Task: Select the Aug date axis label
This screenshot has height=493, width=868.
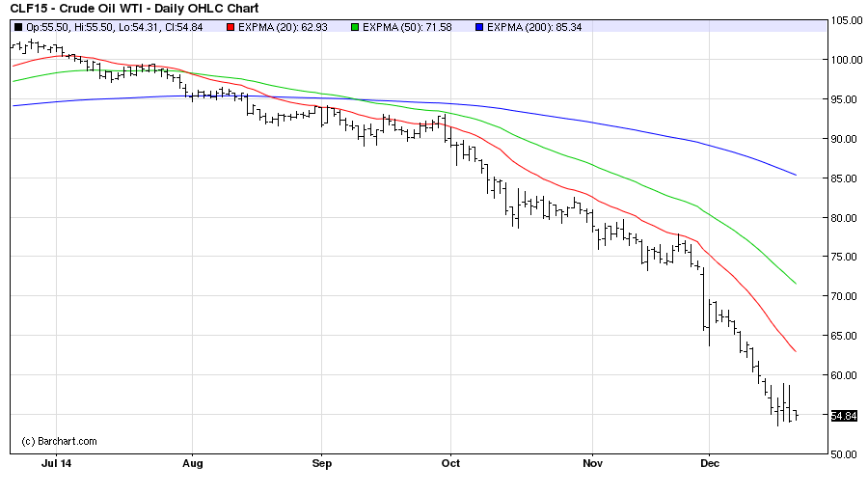Action: (x=191, y=463)
